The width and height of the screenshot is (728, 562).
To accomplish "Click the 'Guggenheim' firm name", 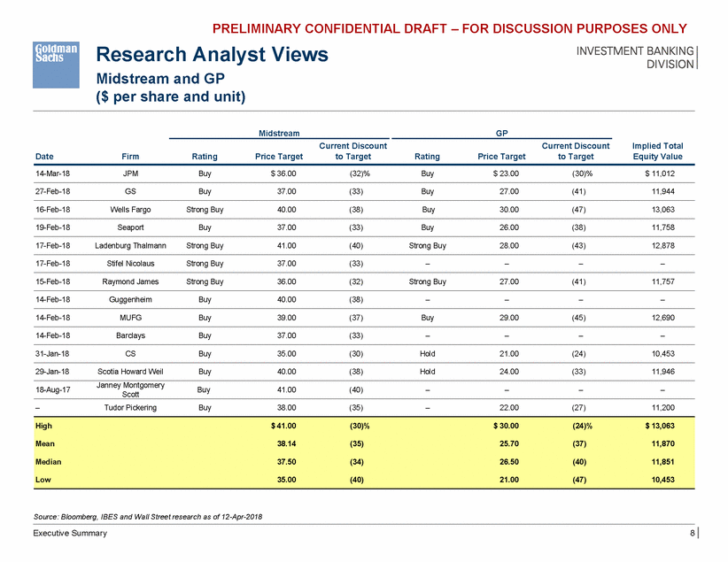I will click(x=130, y=299).
